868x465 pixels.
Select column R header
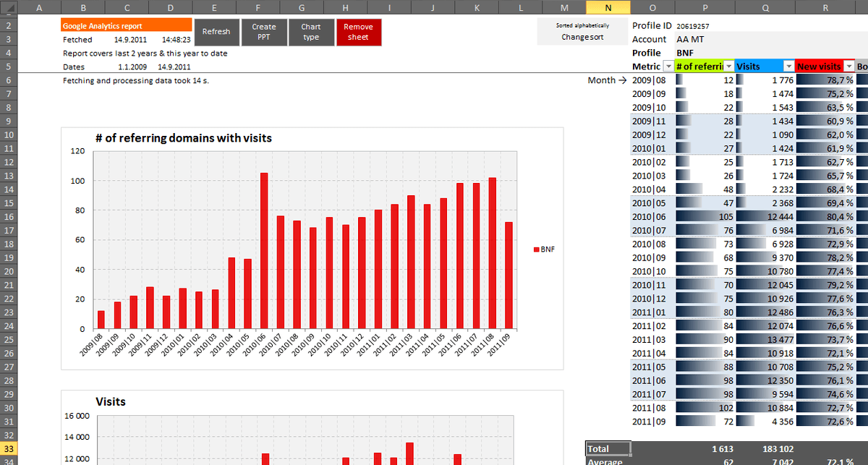[825, 7]
